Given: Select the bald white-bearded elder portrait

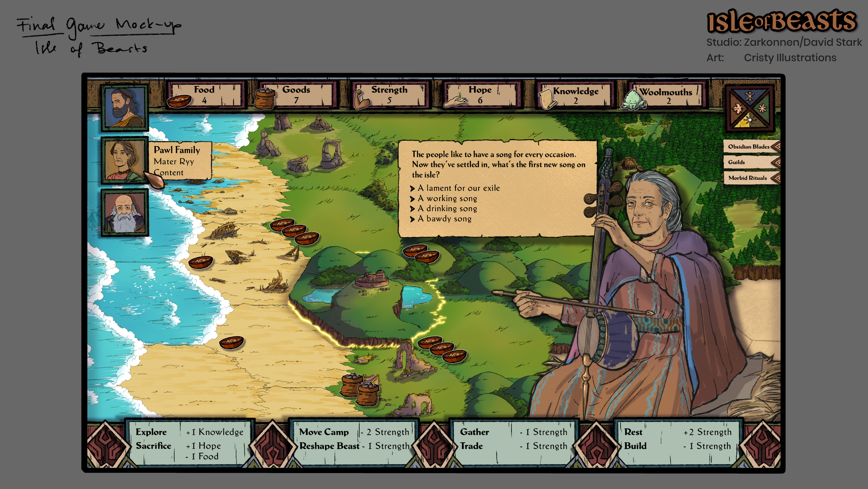Looking at the screenshot, I should tap(125, 213).
